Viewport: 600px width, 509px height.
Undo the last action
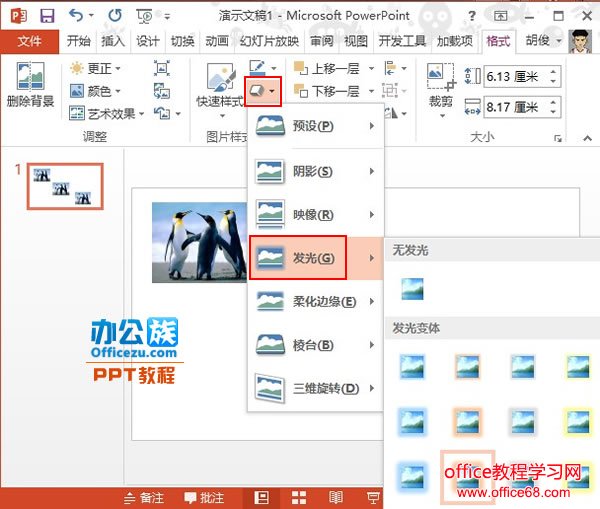76,16
